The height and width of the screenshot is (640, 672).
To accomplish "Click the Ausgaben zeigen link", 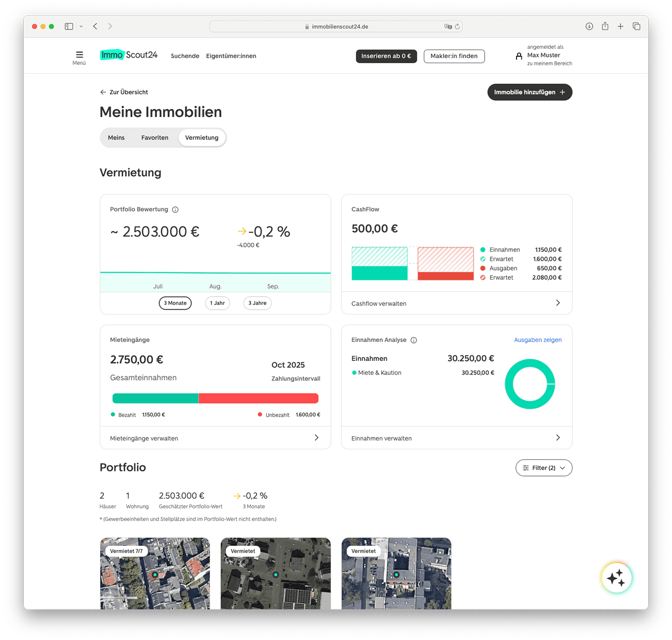I will (538, 340).
